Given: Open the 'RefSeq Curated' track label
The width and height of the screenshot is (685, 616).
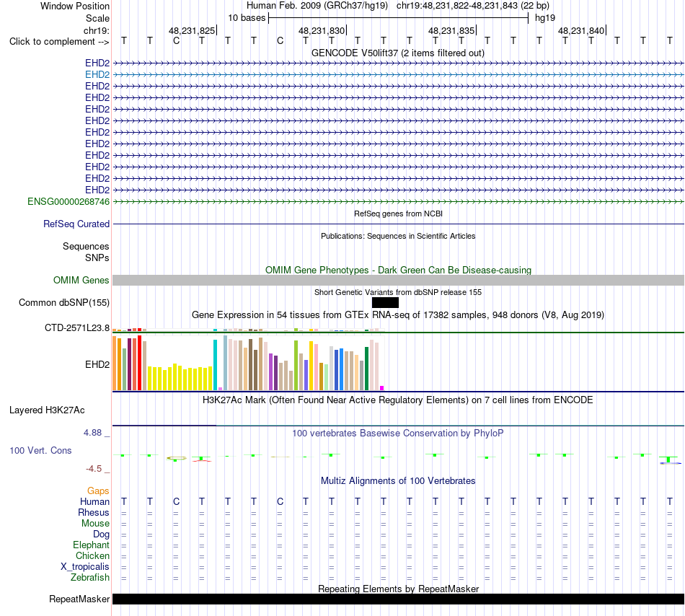Looking at the screenshot, I should click(x=76, y=224).
